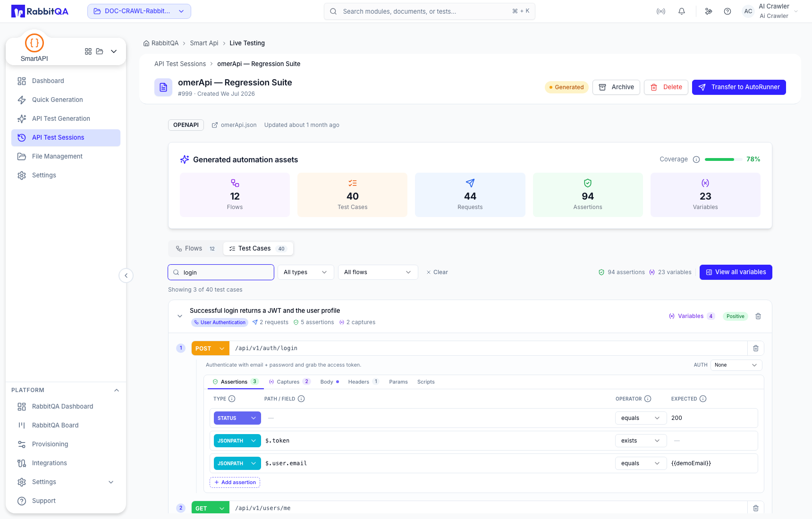Click the Delete suite button
The image size is (812, 519).
tap(666, 87)
